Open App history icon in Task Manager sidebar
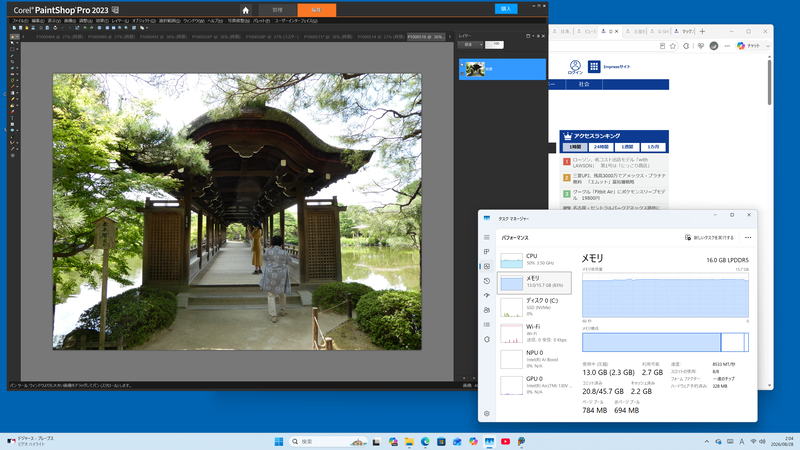800x450 pixels. 487,281
